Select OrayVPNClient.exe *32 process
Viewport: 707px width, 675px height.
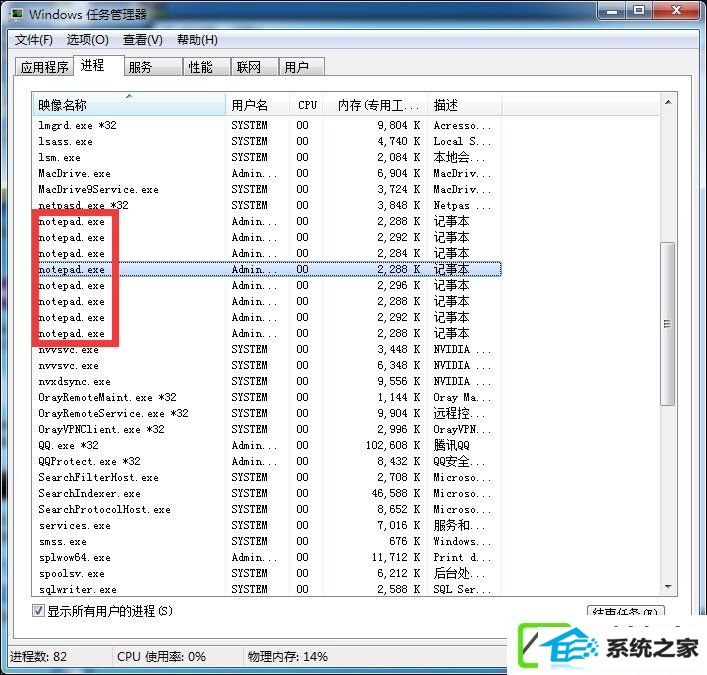coord(267,430)
